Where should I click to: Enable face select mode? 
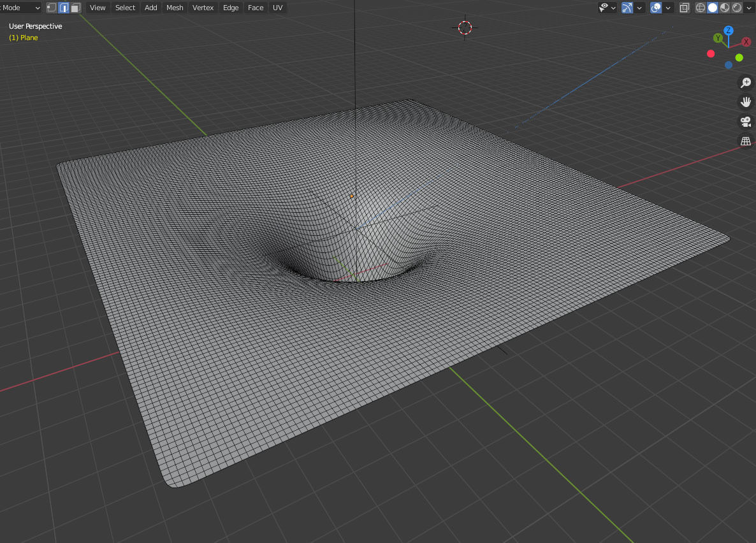point(75,8)
